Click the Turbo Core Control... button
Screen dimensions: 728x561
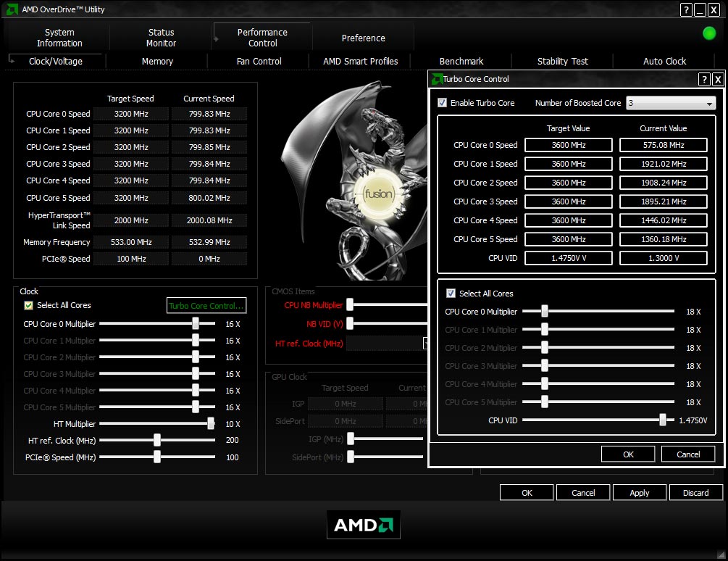206,306
